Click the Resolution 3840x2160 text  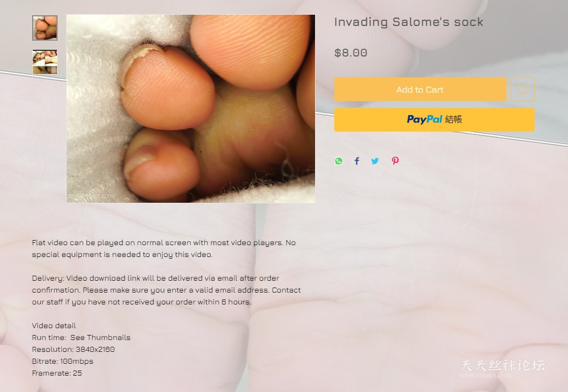click(x=73, y=349)
